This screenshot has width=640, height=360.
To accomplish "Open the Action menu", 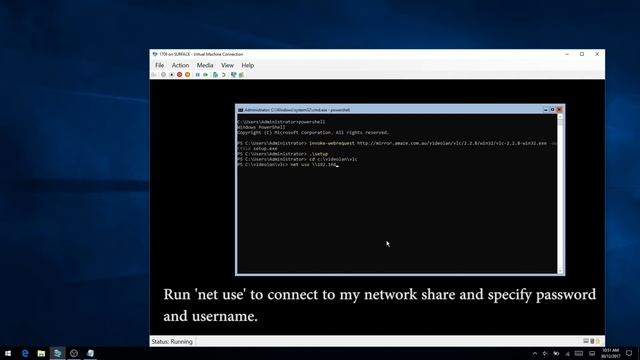I will point(180,65).
